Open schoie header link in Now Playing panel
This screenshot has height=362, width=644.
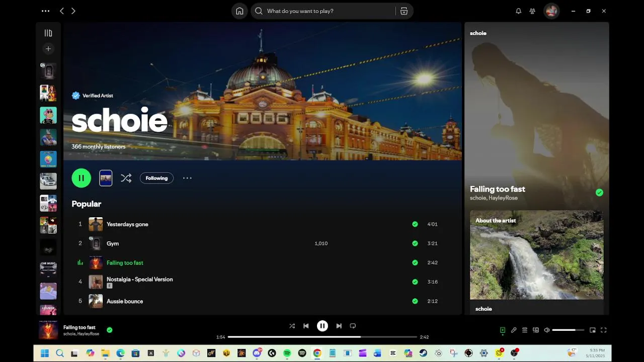point(478,33)
